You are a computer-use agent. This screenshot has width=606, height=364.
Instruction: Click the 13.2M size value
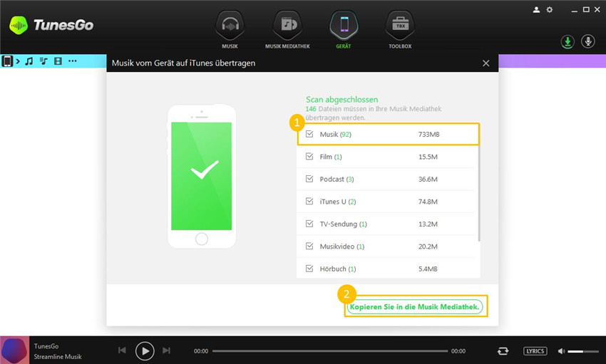[428, 224]
